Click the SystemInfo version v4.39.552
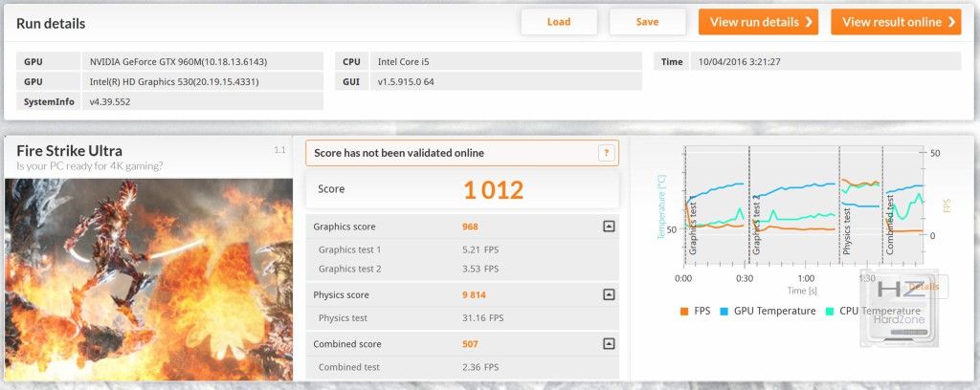 (203, 101)
